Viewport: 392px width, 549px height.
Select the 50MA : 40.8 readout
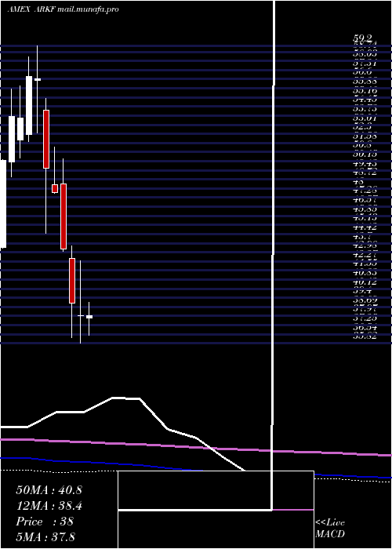[49, 490]
